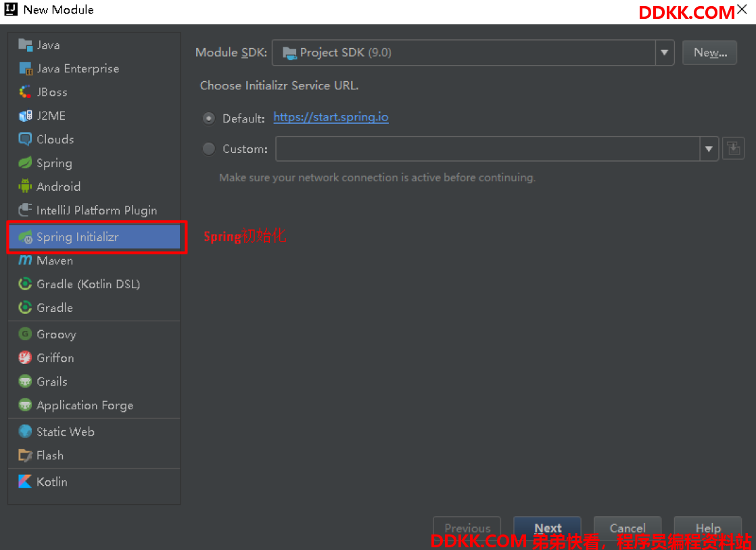Click the IntelliJ logo in the title bar
The height and width of the screenshot is (550, 756).
point(11,9)
